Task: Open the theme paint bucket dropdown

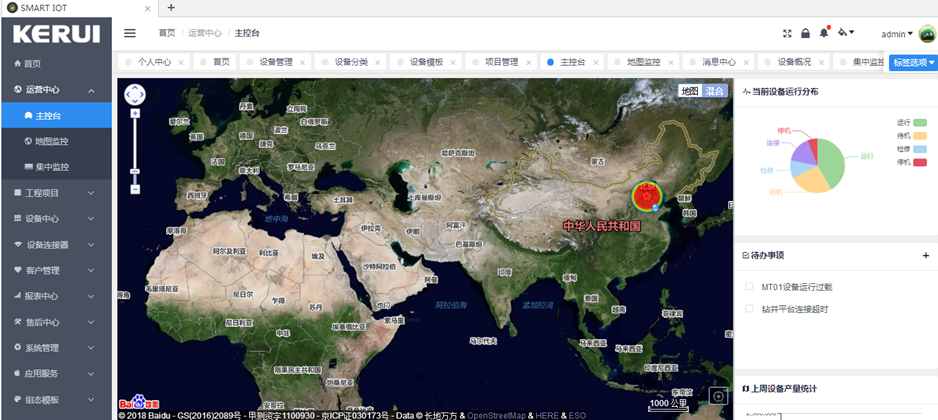Action: (846, 33)
